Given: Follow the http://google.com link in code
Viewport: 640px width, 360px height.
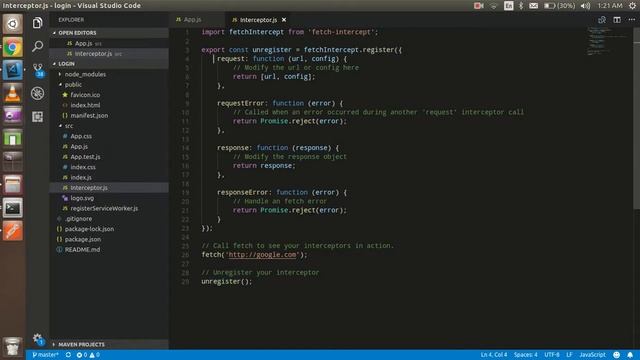Looking at the screenshot, I should pos(262,255).
